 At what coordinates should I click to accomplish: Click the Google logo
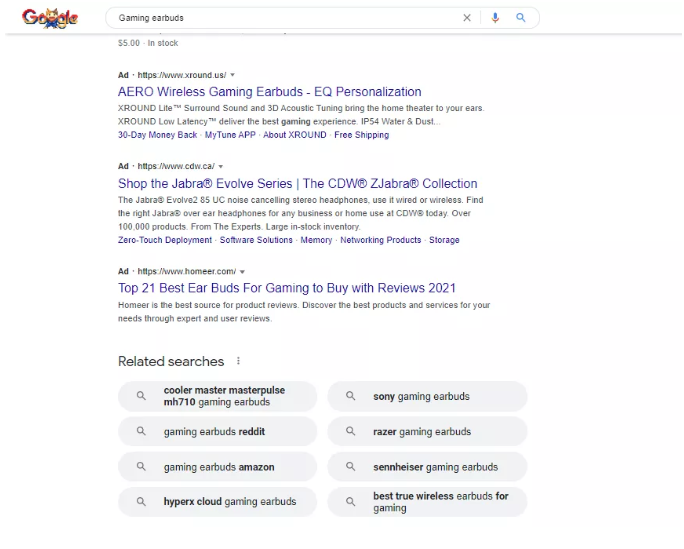pyautogui.click(x=49, y=17)
